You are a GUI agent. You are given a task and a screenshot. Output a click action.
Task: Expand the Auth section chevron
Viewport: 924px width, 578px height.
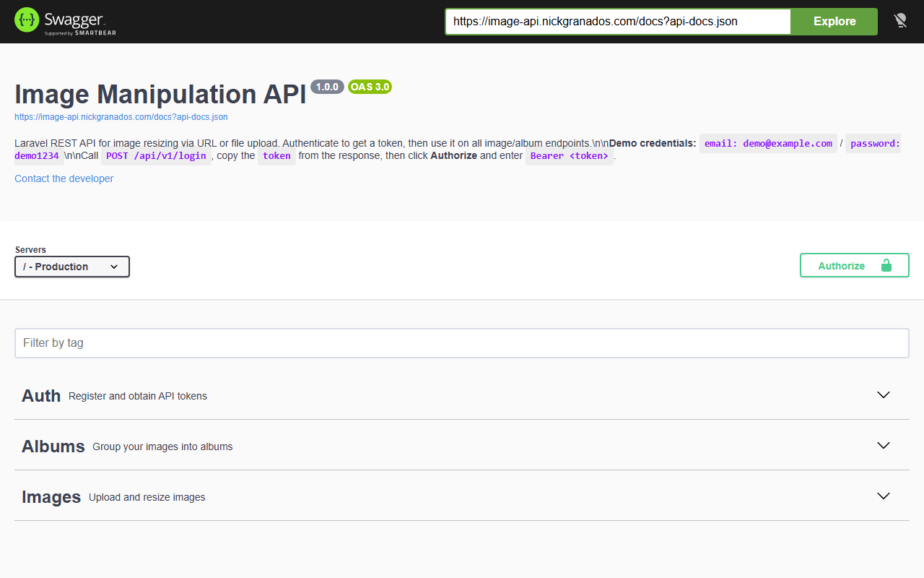(884, 395)
